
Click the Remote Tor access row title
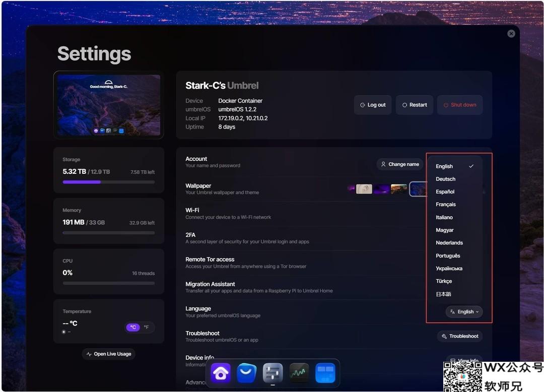coord(210,259)
